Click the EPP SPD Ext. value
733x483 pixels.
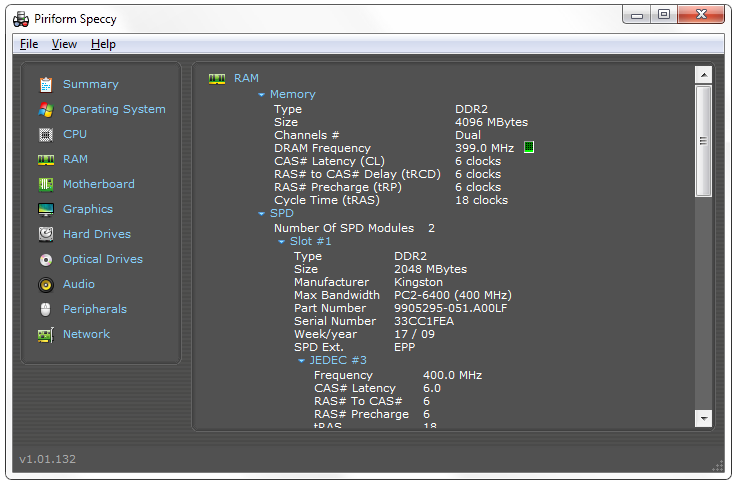(404, 347)
